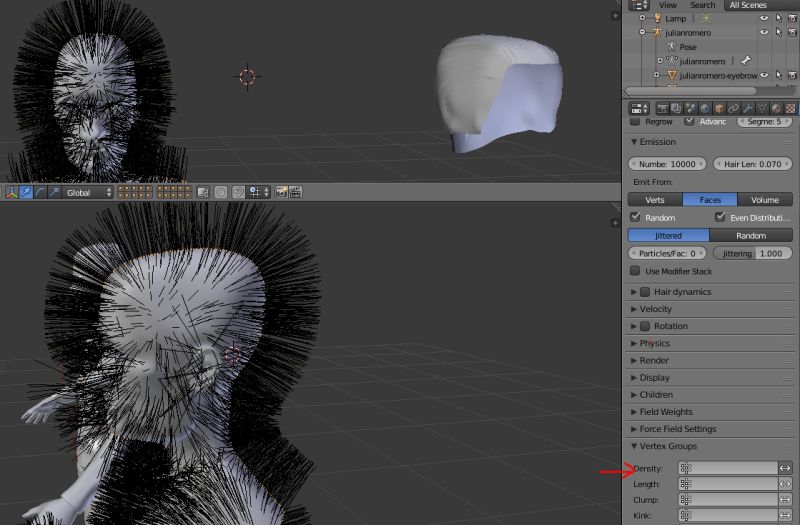Screen dimensions: 800x525
Task: Open the Render properties tab icon
Action: [x=662, y=108]
